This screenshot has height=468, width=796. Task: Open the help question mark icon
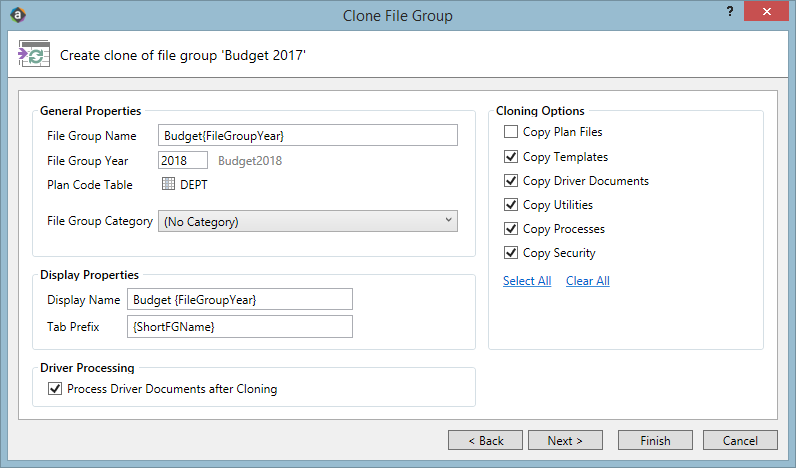[729, 11]
